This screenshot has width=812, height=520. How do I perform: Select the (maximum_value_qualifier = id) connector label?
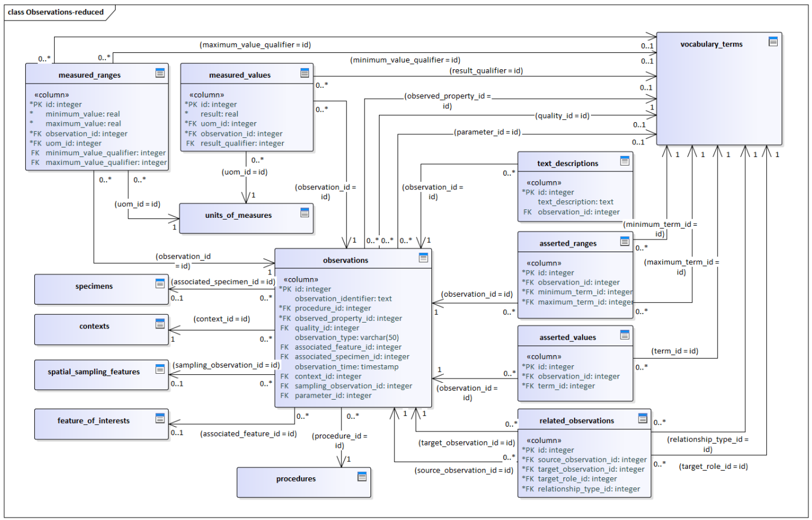pos(255,45)
